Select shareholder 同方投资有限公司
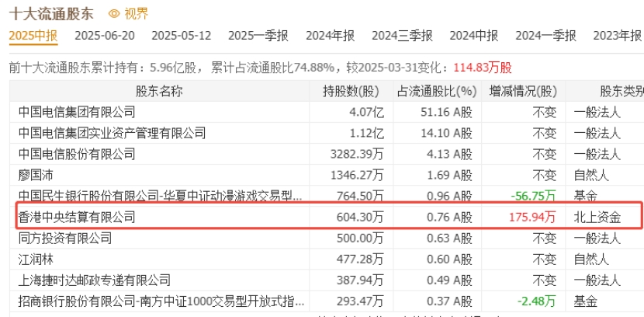Image resolution: width=644 pixels, height=317 pixels. click(65, 238)
